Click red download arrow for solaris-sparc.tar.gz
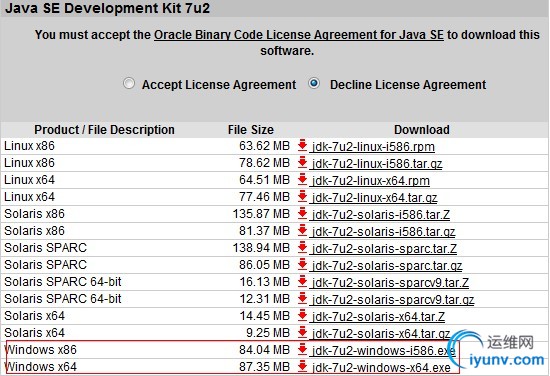550x376 pixels. point(302,264)
